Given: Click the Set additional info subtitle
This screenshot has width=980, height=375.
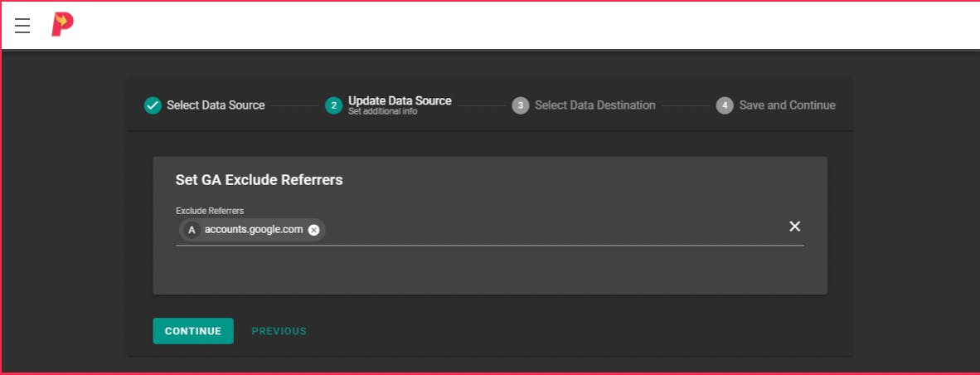Looking at the screenshot, I should pos(382,112).
